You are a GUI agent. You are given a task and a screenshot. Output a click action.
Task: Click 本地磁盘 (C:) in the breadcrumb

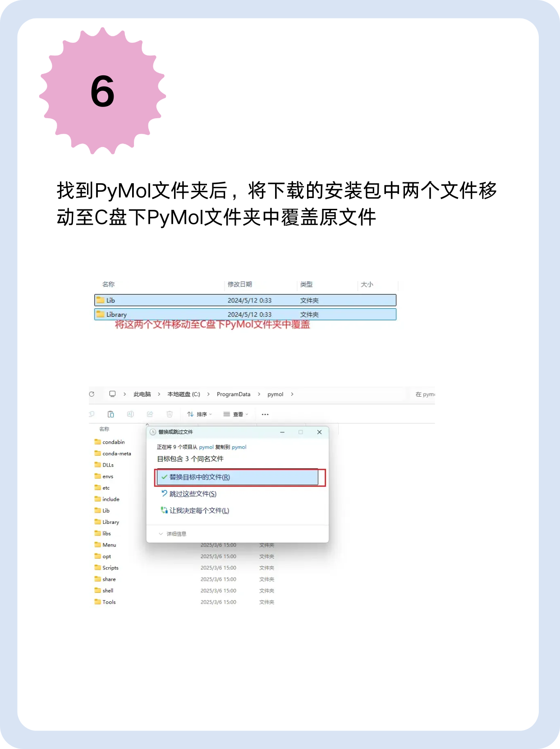click(x=184, y=394)
